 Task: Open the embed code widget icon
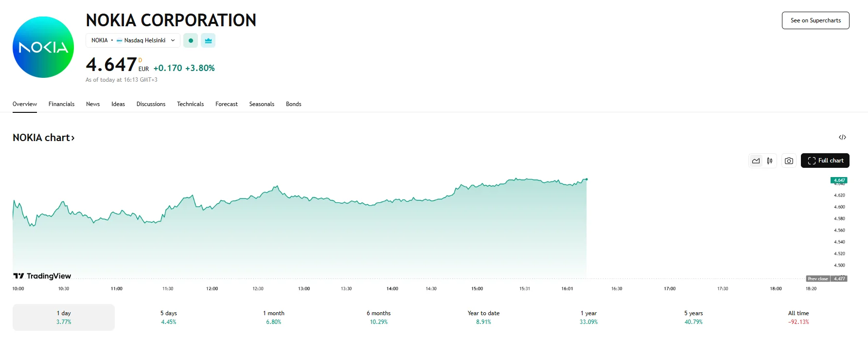[x=842, y=137]
